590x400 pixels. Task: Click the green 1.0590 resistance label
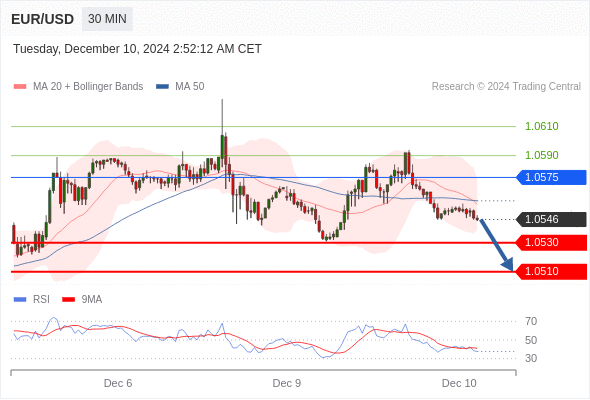[541, 155]
